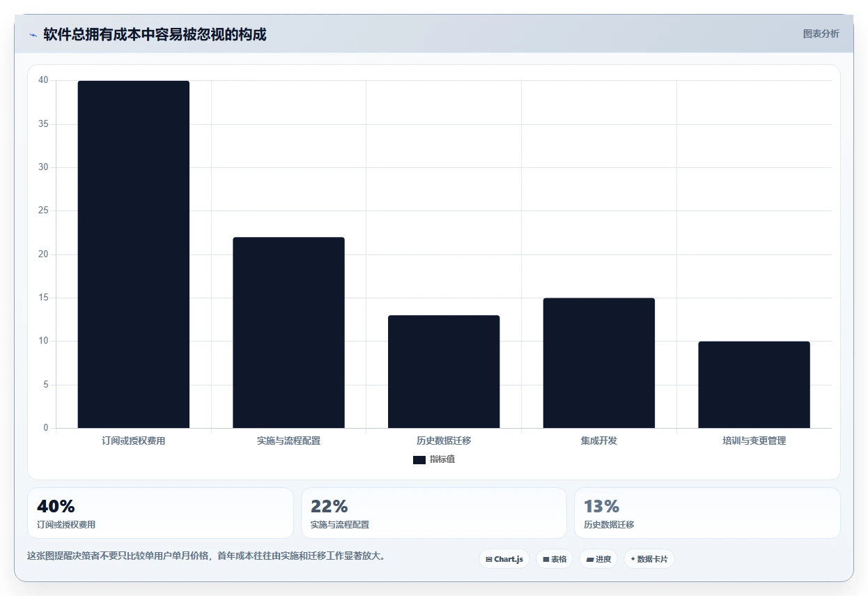The width and height of the screenshot is (868, 596).
Task: Click the 表格 tag pill
Action: pos(555,559)
